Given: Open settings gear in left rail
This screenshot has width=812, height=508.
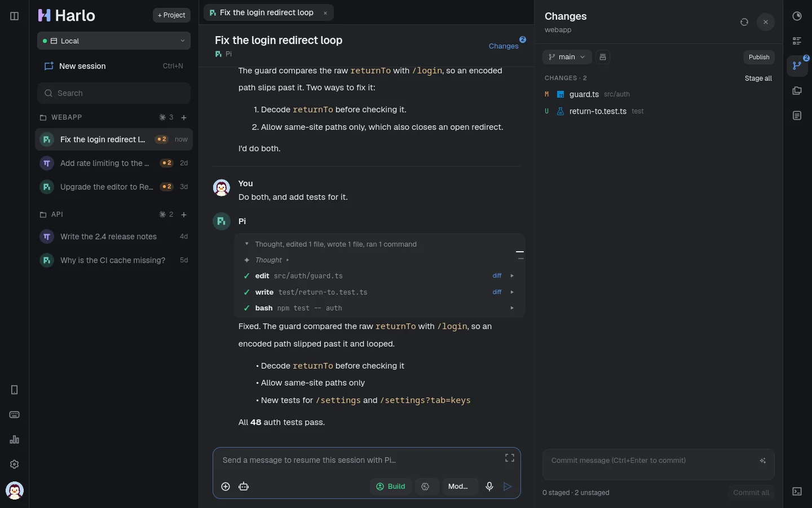Looking at the screenshot, I should 15,465.
